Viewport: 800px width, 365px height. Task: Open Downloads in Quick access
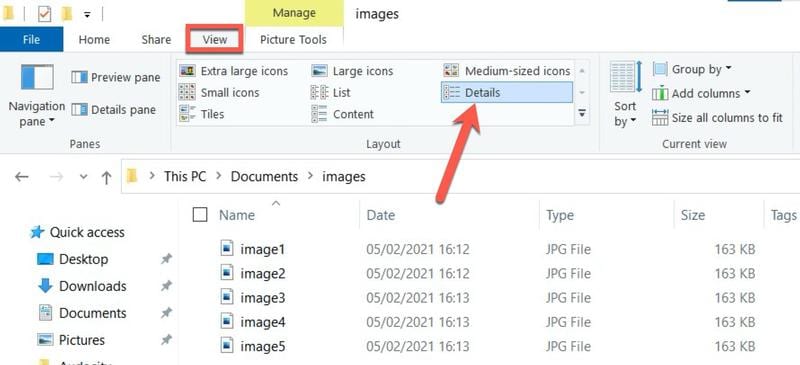pyautogui.click(x=82, y=286)
